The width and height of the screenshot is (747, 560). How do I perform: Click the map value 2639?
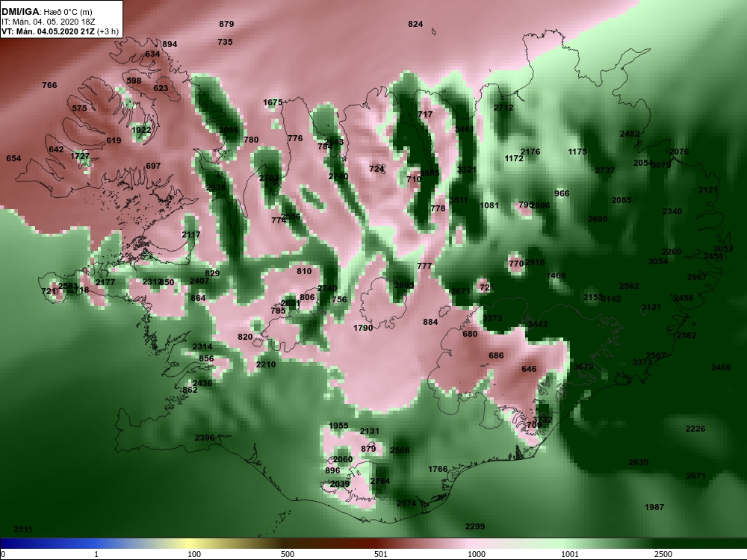pyautogui.click(x=639, y=462)
